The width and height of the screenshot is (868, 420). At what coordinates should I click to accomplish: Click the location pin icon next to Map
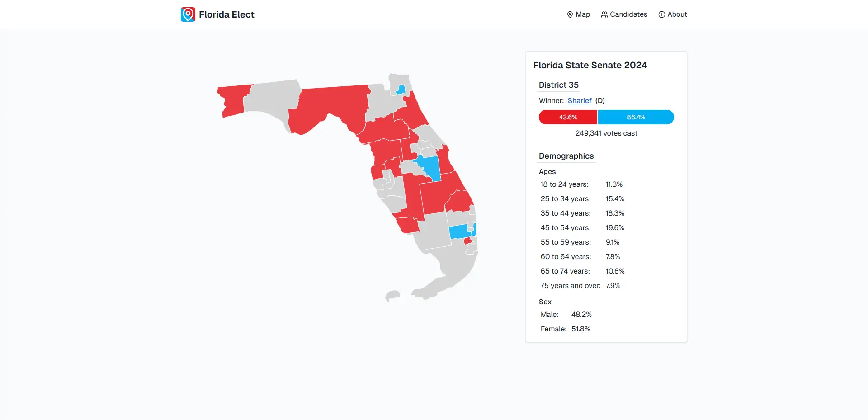coord(570,14)
